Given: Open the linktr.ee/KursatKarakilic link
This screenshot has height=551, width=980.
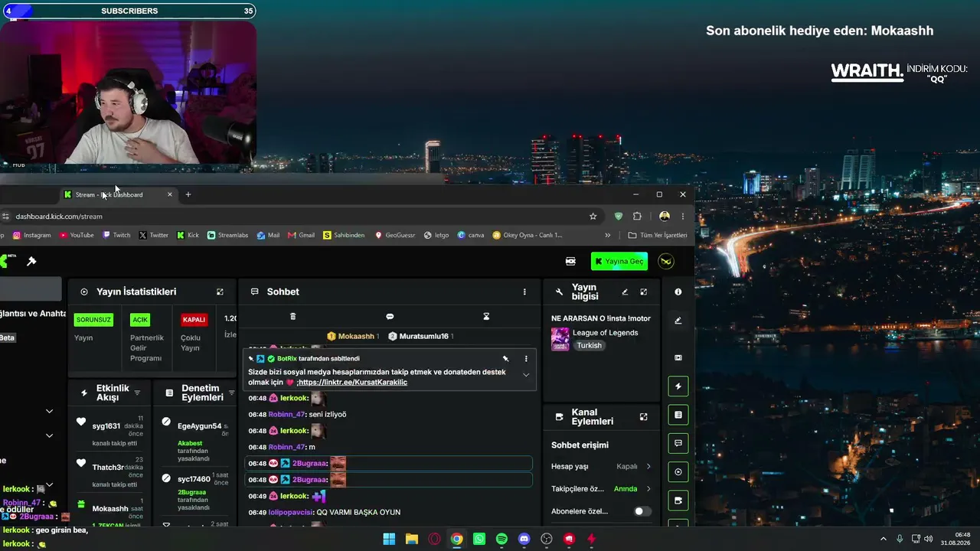Looking at the screenshot, I should pyautogui.click(x=352, y=383).
